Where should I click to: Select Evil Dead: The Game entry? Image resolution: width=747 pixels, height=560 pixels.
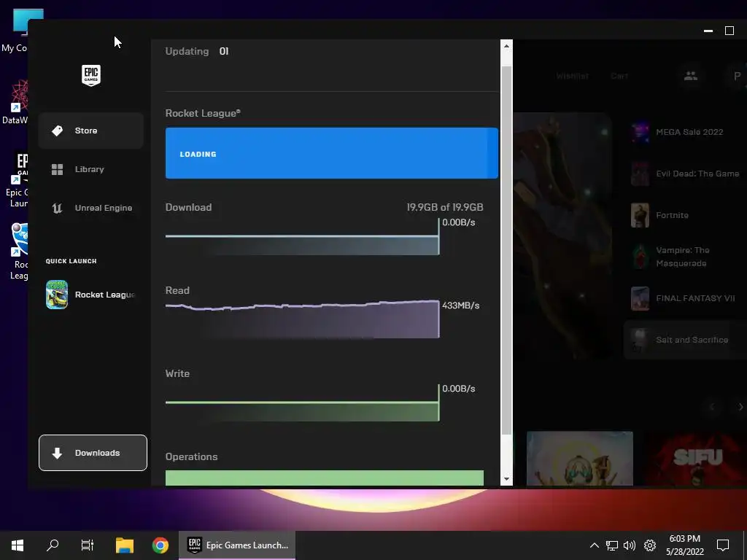coord(686,174)
